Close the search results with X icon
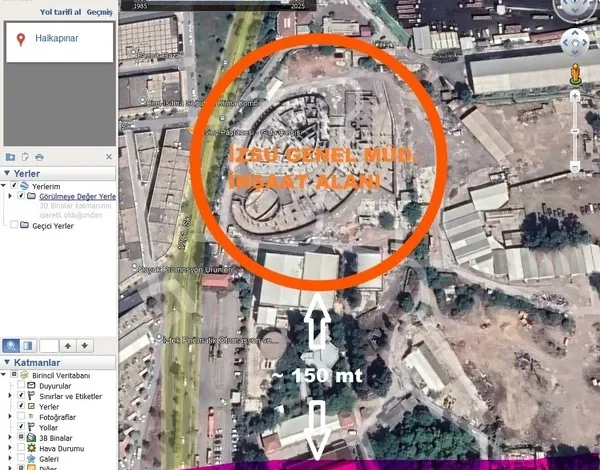 [x=109, y=157]
